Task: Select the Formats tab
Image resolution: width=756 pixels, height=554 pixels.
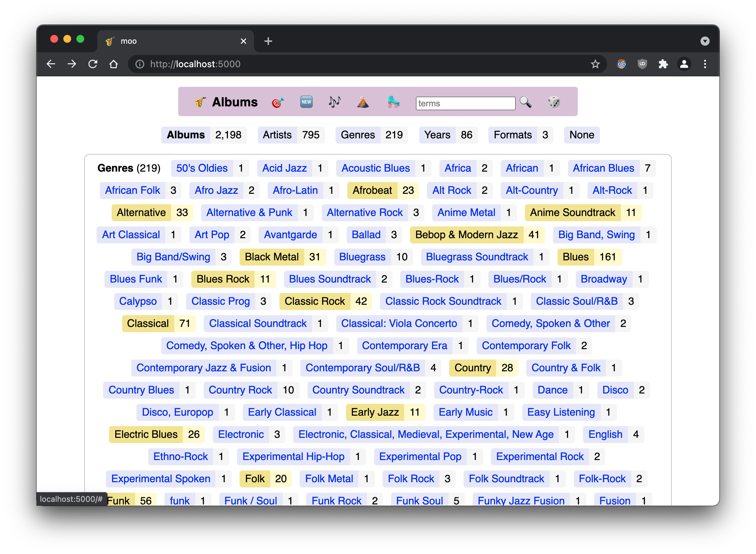Action: coord(512,135)
